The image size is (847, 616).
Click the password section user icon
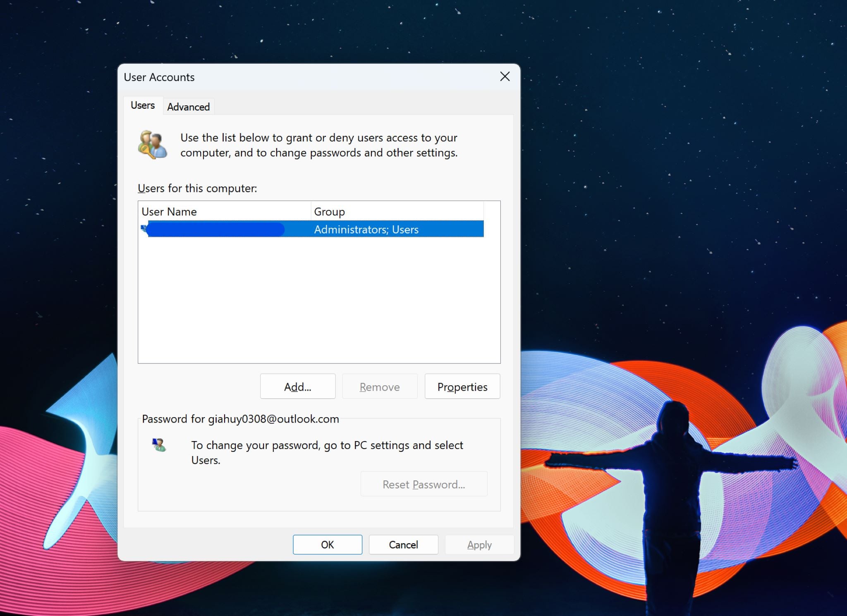click(159, 445)
